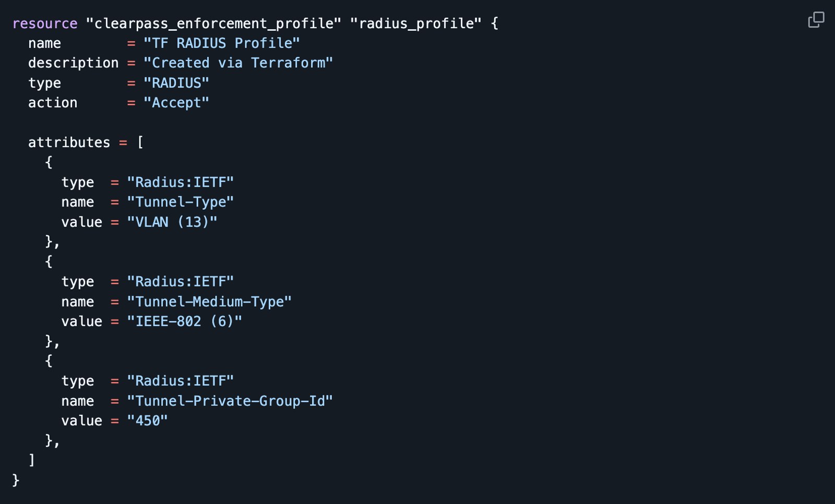Click the "clearpass_enforcement_profile" string
The image size is (835, 504).
213,23
